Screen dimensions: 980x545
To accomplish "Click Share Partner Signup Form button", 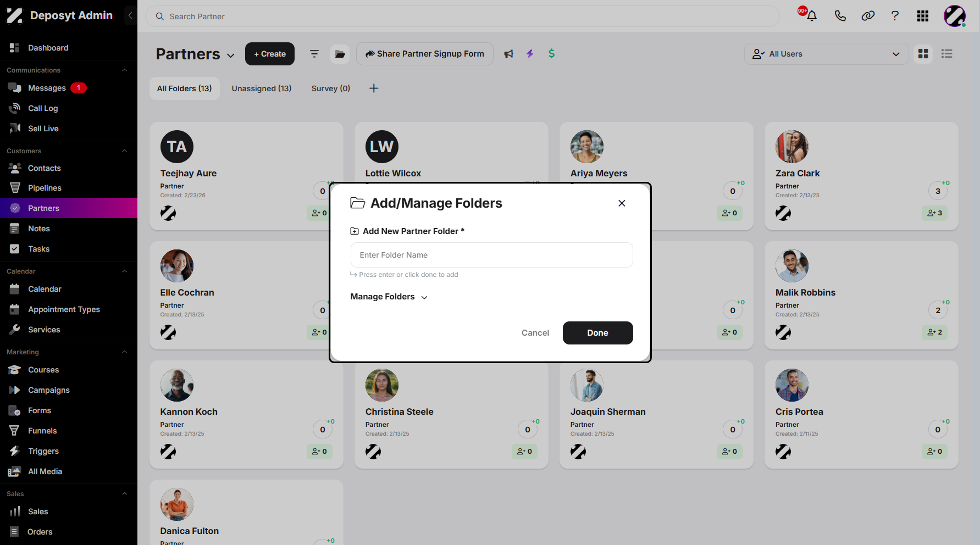I will pos(425,54).
